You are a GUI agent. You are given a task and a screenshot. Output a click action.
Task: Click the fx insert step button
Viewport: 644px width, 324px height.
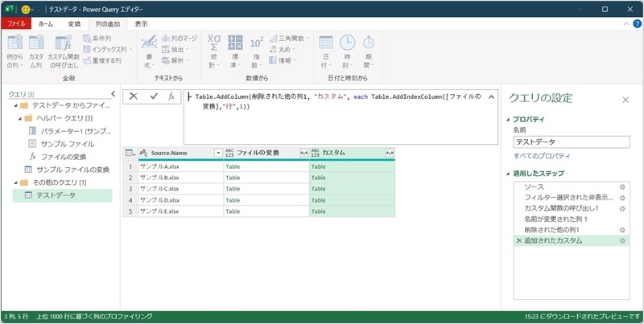171,96
